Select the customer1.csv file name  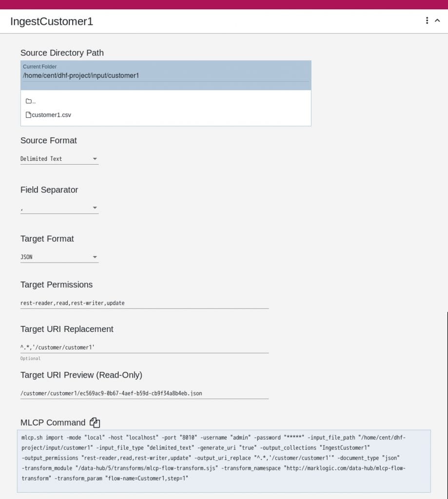[51, 115]
